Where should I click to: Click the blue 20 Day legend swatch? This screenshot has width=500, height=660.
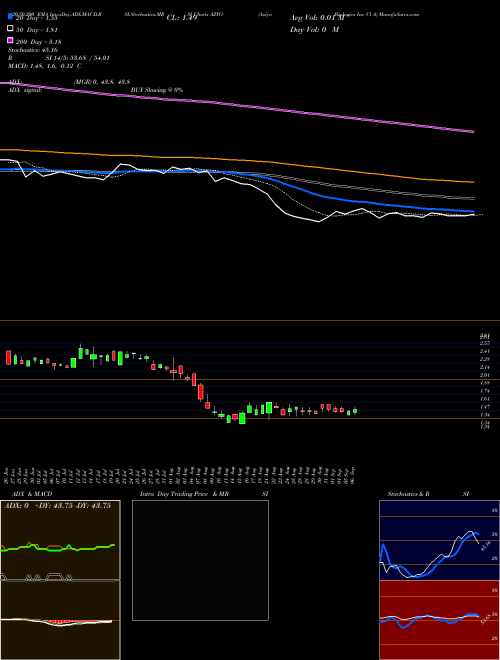point(10,18)
